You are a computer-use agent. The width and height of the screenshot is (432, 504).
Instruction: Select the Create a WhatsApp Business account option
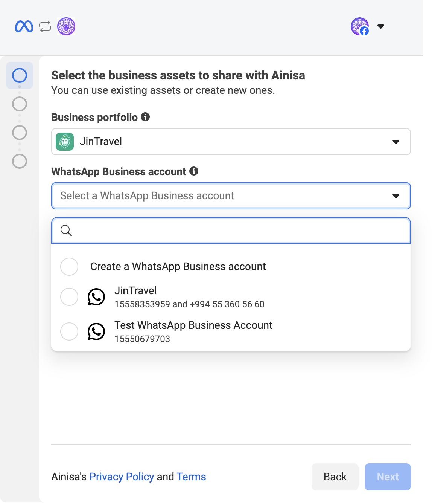pos(69,267)
